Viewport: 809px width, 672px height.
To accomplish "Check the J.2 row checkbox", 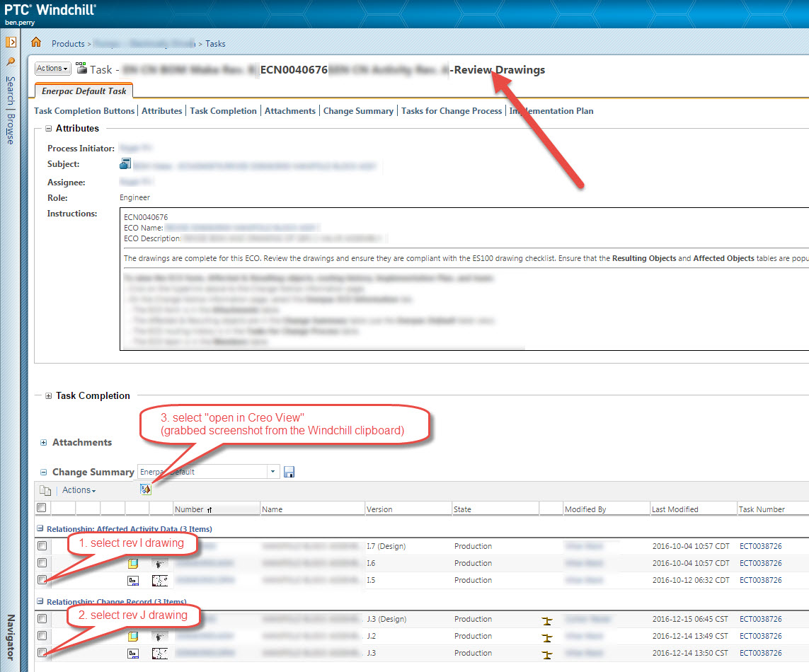I will [x=42, y=635].
